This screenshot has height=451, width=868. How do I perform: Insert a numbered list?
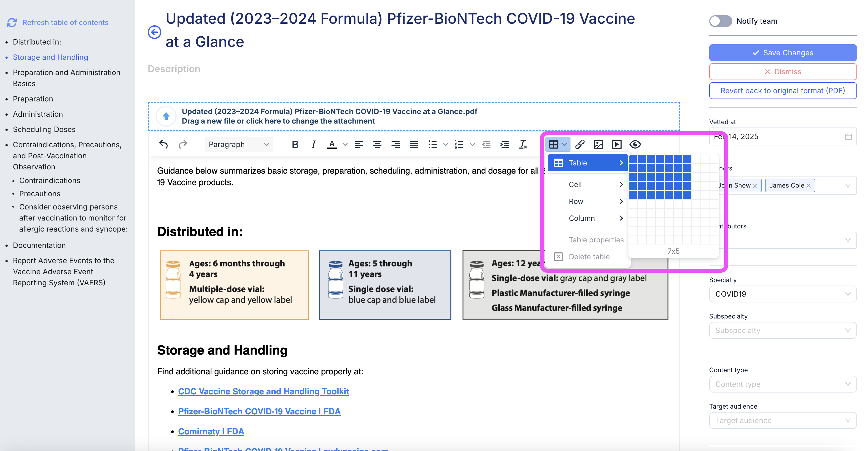pos(459,144)
